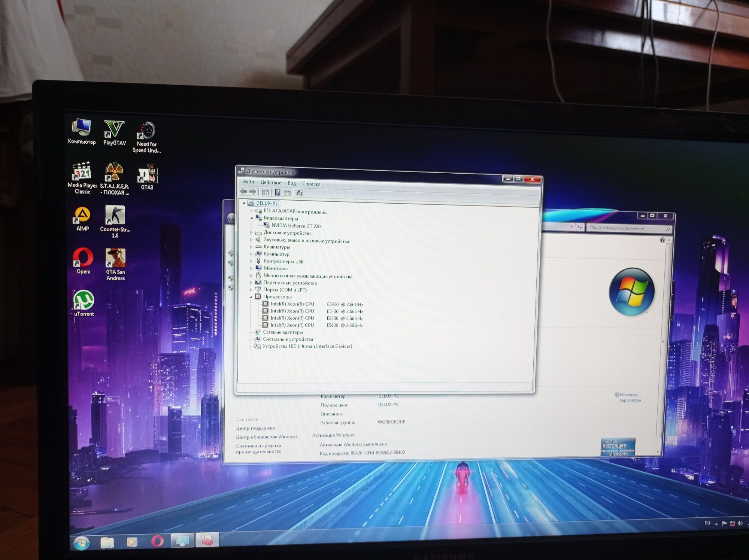Screen dimensions: 749x560
Task: Click the RU language indicator
Action: click(x=707, y=523)
